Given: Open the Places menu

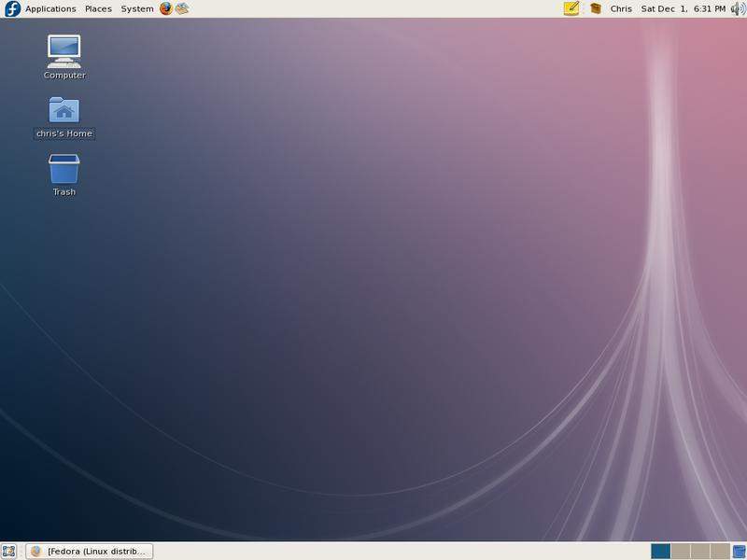Looking at the screenshot, I should click(98, 8).
